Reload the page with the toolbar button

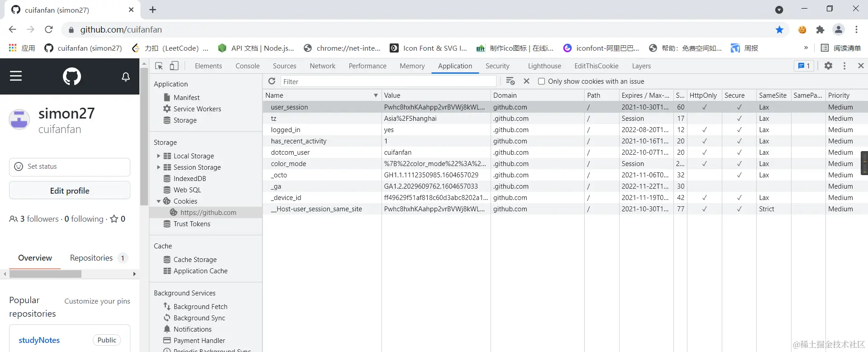click(49, 29)
